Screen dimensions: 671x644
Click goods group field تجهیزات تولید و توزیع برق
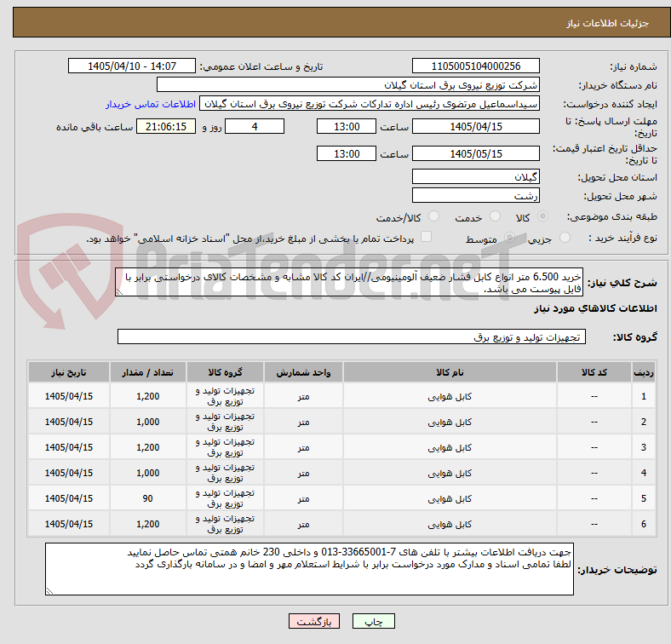point(352,336)
